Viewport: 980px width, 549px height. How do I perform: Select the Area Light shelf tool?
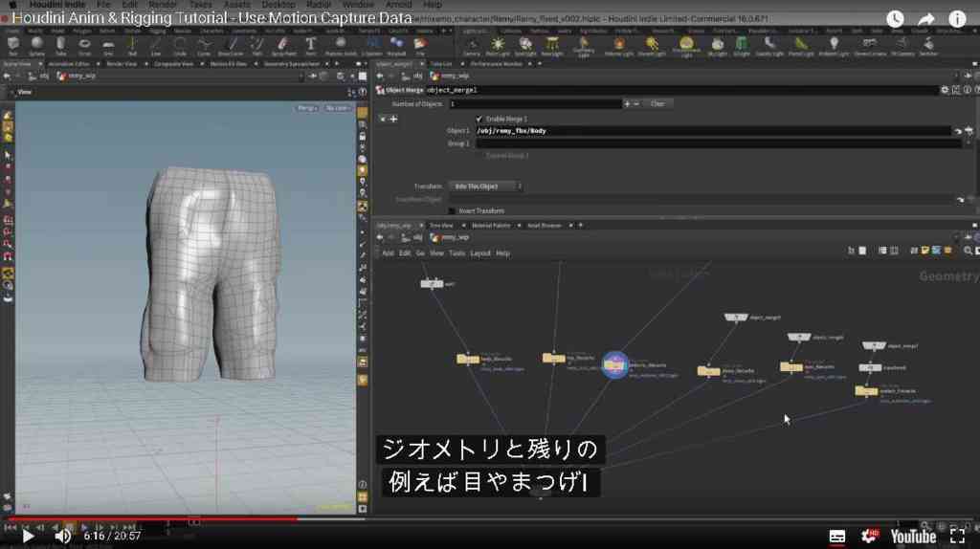(x=552, y=46)
